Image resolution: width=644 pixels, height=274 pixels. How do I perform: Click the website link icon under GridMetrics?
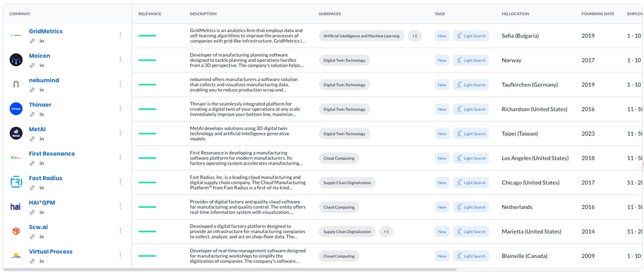pyautogui.click(x=32, y=41)
